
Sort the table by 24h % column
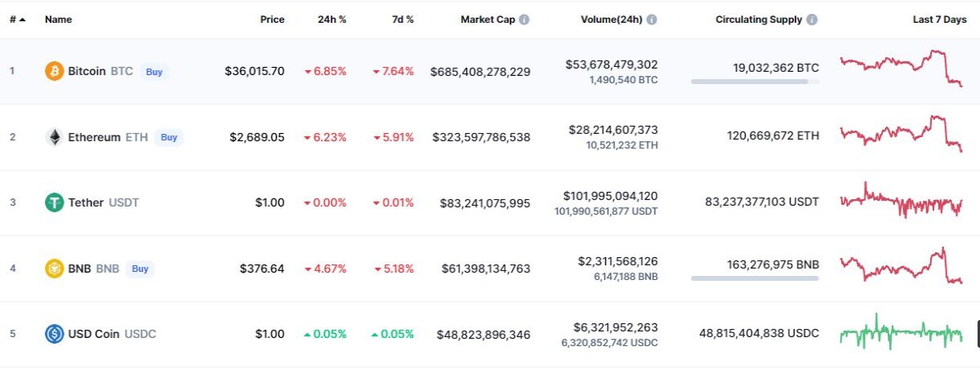[x=332, y=20]
